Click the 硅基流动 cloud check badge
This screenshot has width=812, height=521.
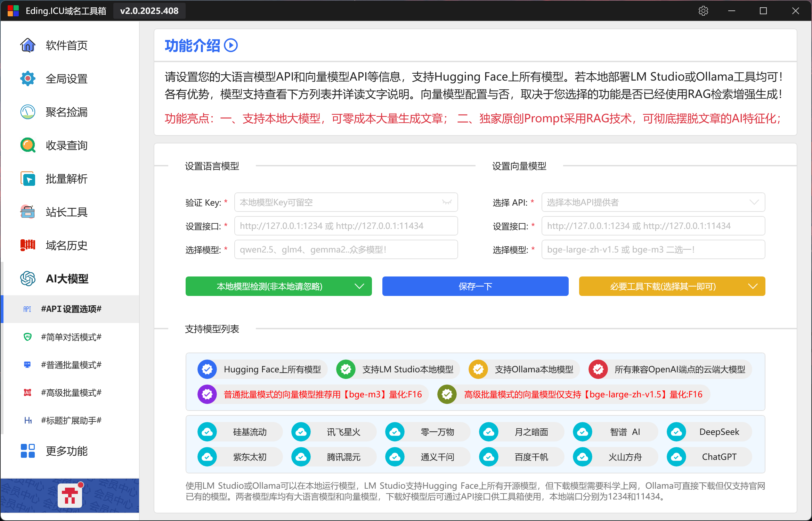(207, 432)
